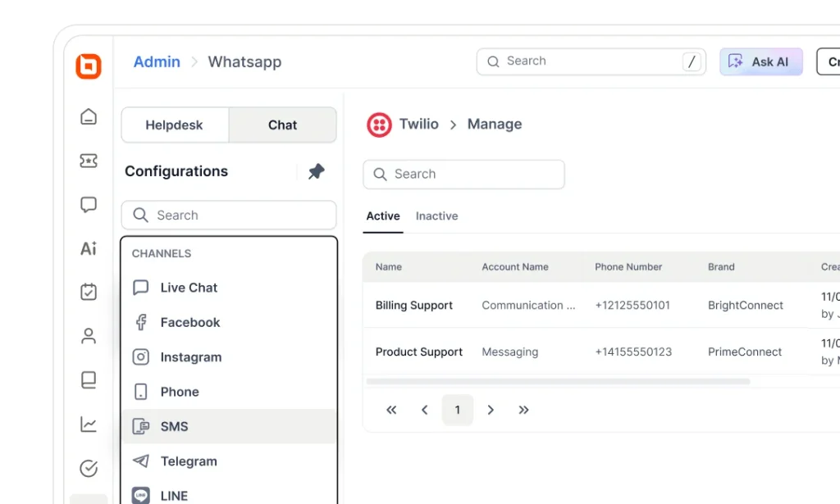Click the Facebook channel icon

point(141,323)
